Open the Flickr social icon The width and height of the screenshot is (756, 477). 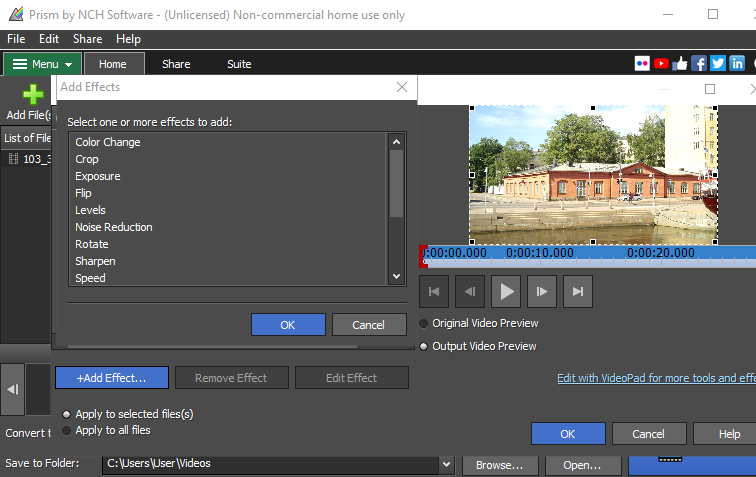642,64
